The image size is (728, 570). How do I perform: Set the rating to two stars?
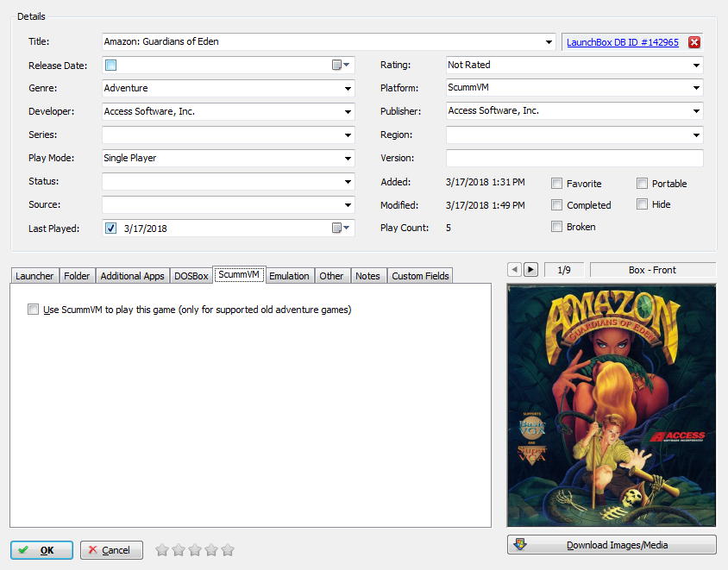179,550
